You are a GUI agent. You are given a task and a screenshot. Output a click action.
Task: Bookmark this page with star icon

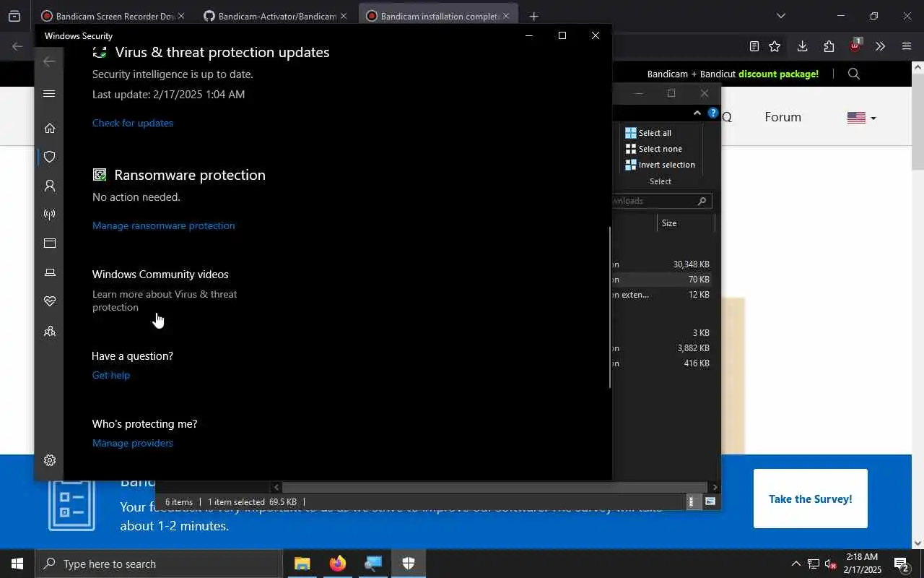click(x=775, y=46)
